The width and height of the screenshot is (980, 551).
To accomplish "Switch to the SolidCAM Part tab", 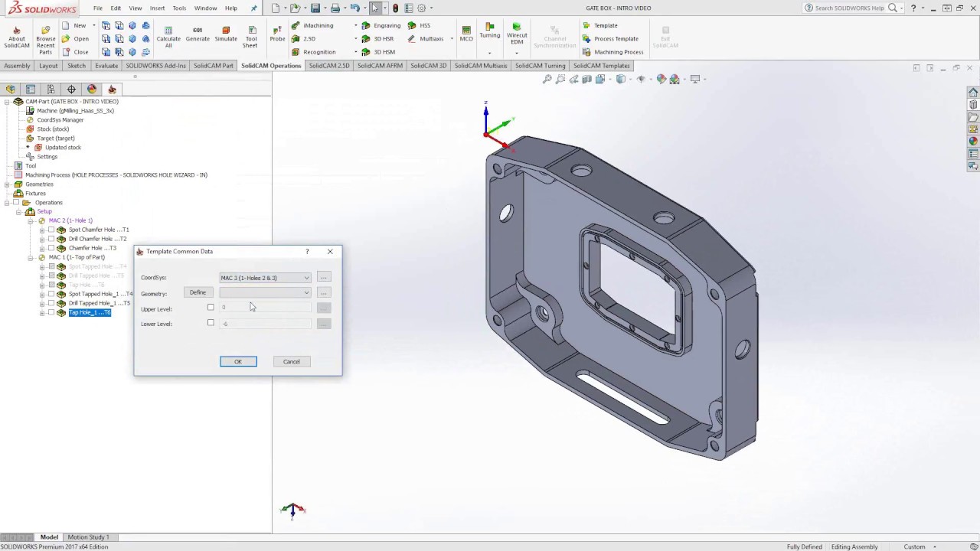I will tap(213, 66).
